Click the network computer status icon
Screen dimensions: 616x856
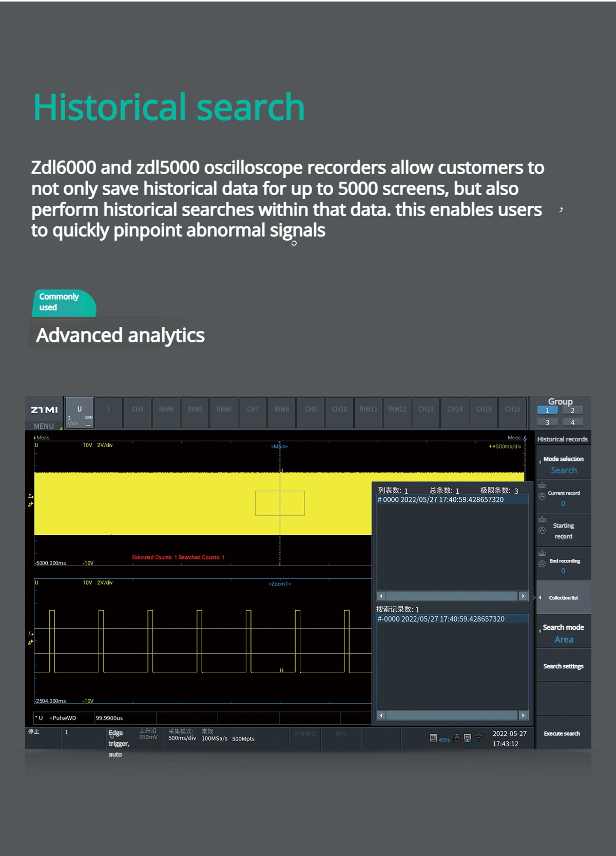click(x=467, y=738)
